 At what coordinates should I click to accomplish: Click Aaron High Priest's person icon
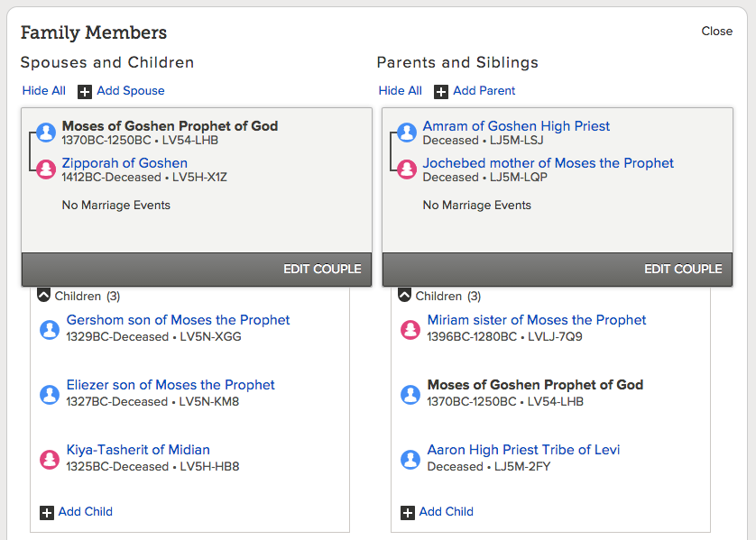coord(410,460)
